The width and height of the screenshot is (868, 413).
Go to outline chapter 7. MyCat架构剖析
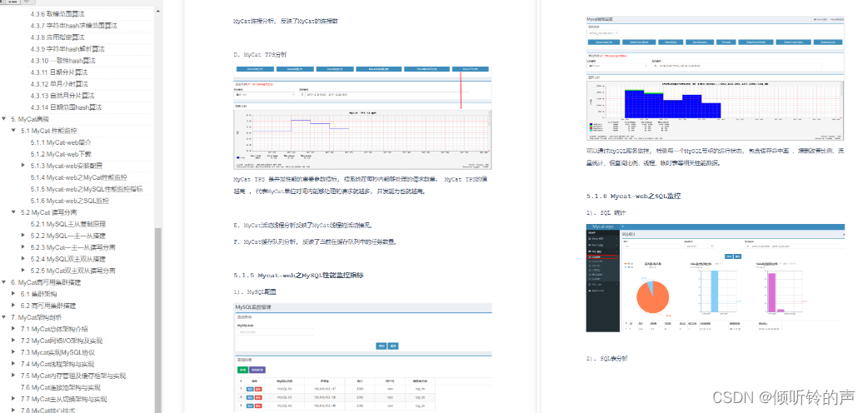point(36,317)
